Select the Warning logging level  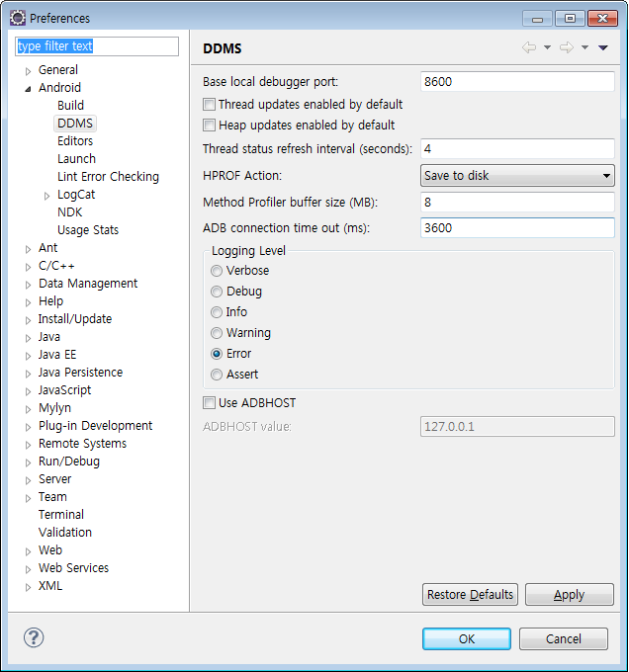[217, 333]
